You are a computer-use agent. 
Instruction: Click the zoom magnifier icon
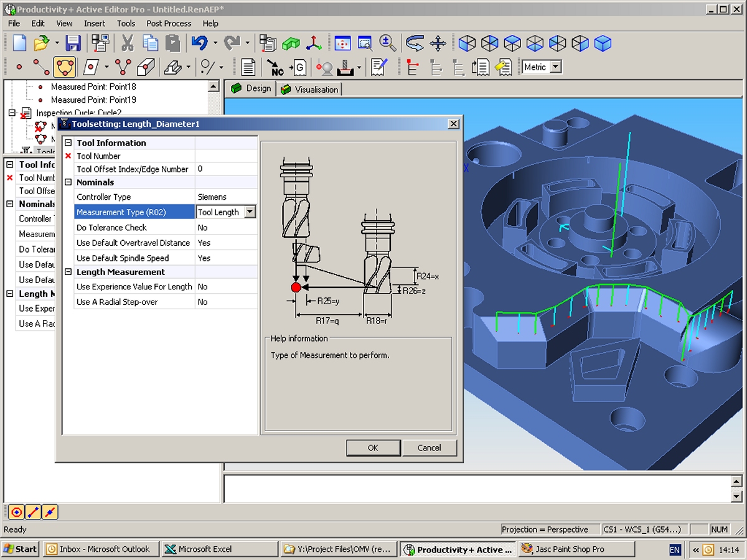(x=388, y=43)
